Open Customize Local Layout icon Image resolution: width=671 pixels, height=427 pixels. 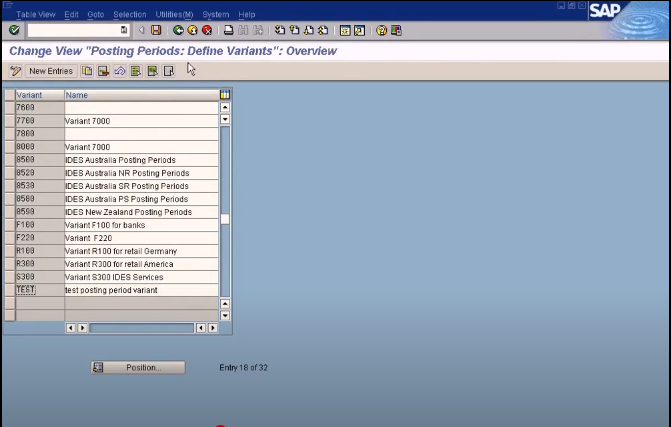396,30
